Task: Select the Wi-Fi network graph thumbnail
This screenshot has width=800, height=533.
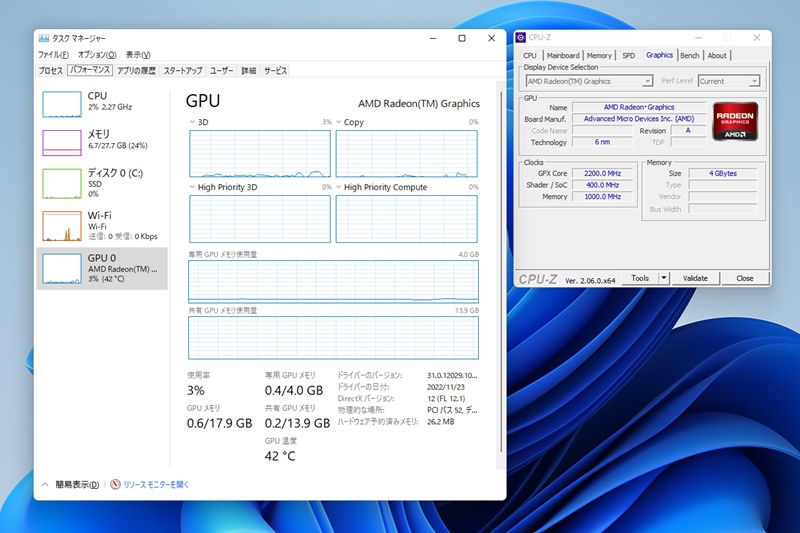Action: pyautogui.click(x=62, y=225)
